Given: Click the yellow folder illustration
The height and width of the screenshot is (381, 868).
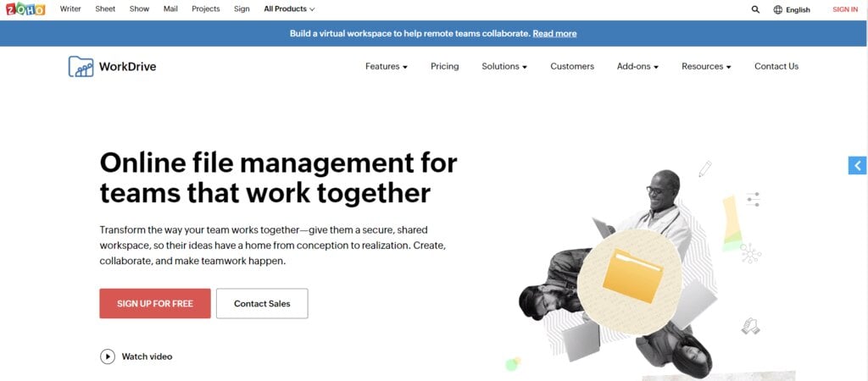Looking at the screenshot, I should tap(632, 275).
